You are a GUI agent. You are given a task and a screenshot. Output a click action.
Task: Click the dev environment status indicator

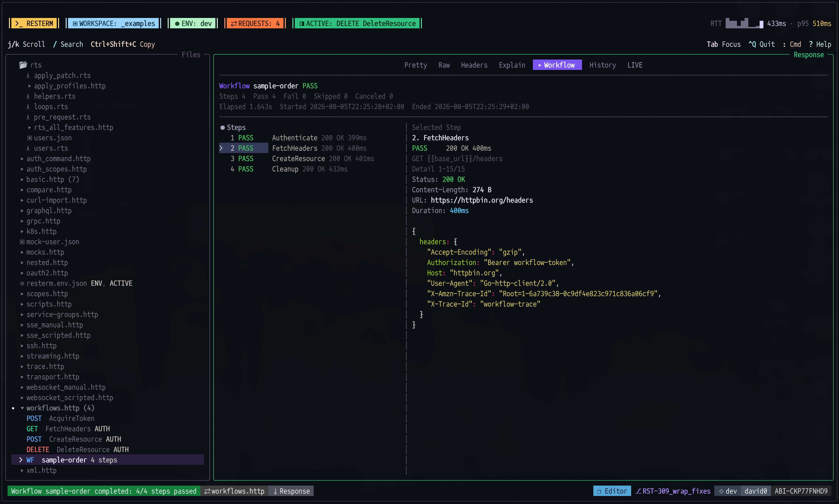pyautogui.click(x=728, y=491)
